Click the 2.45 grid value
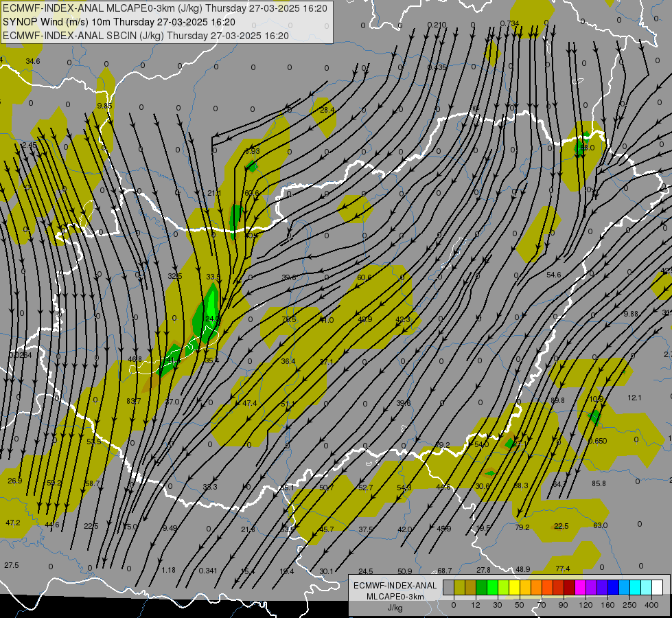The image size is (672, 618). pos(30,146)
